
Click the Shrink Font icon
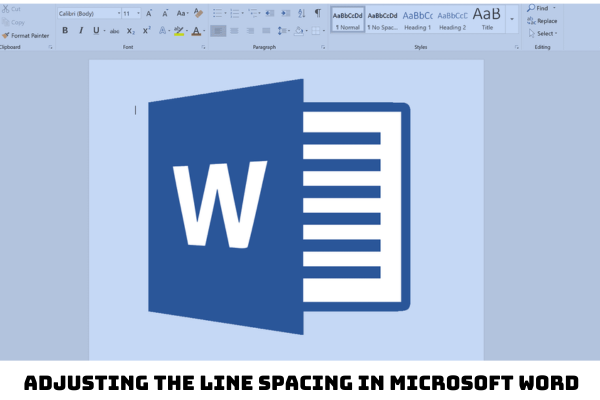(165, 13)
